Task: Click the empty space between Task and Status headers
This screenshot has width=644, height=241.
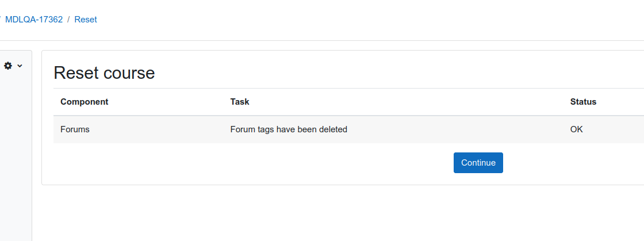Action: click(x=409, y=102)
